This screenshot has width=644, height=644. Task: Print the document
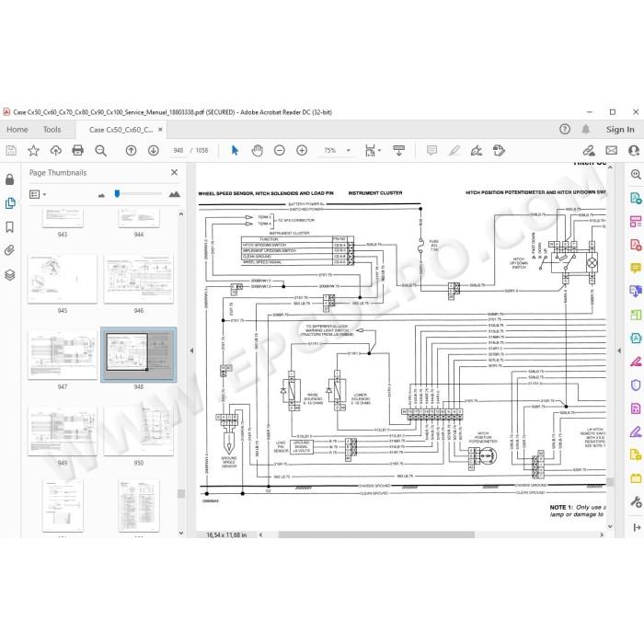pos(77,150)
